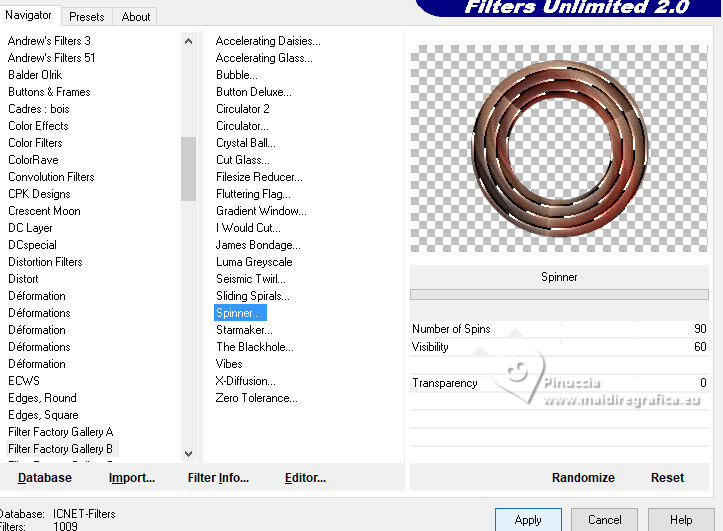Adjust the Transparency slider

coord(559,383)
